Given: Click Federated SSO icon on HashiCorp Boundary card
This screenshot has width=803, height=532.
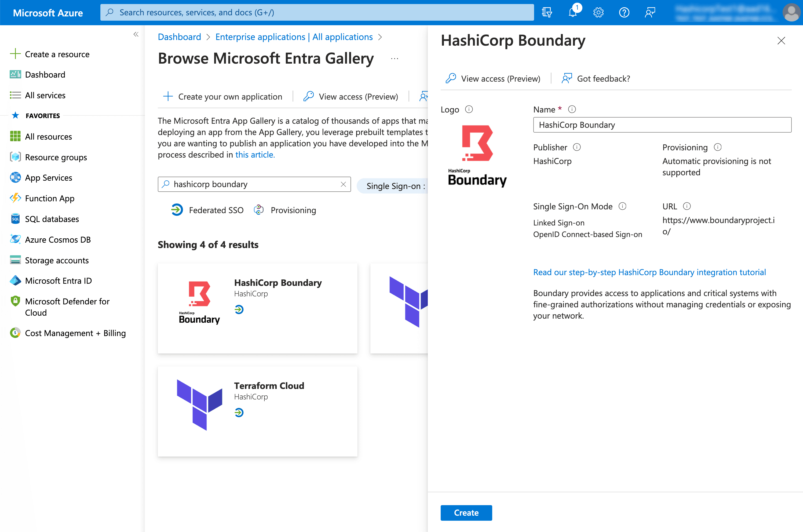Looking at the screenshot, I should pos(239,309).
